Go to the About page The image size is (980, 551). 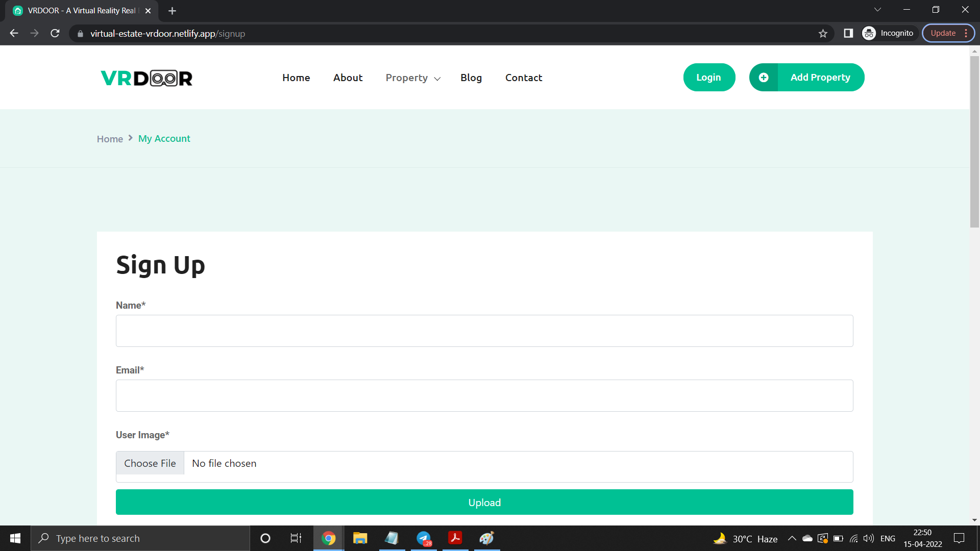coord(348,78)
